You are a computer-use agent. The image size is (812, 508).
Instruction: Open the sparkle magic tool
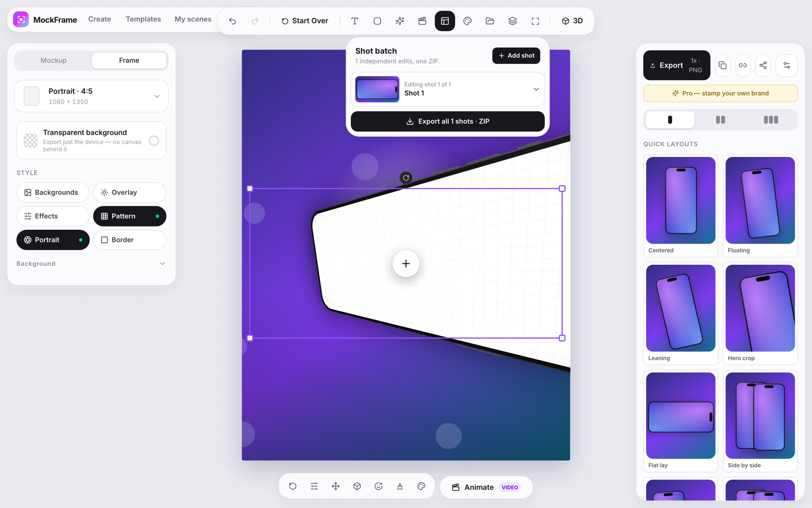(400, 21)
